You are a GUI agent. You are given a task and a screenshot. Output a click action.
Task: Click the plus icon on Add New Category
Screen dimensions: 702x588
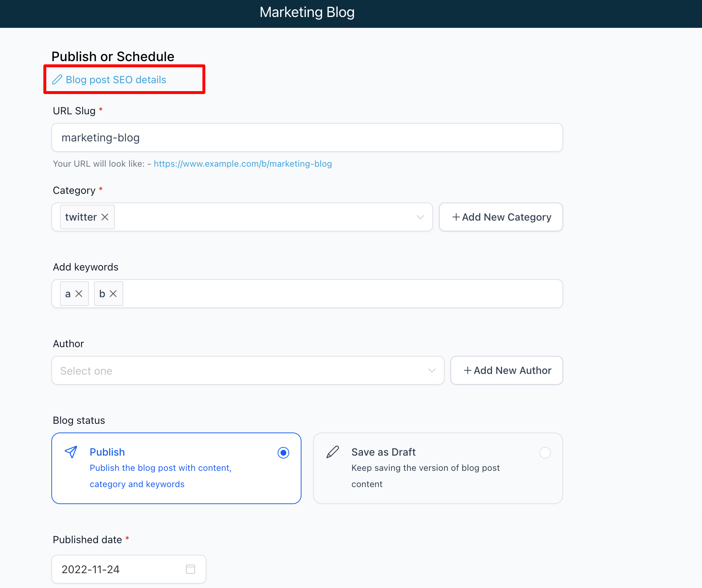click(x=456, y=217)
